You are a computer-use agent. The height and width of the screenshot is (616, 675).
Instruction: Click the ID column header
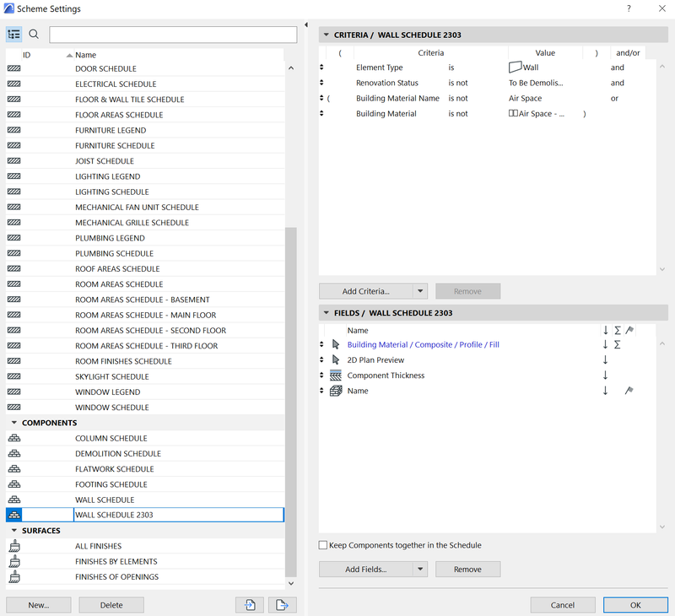[x=27, y=55]
